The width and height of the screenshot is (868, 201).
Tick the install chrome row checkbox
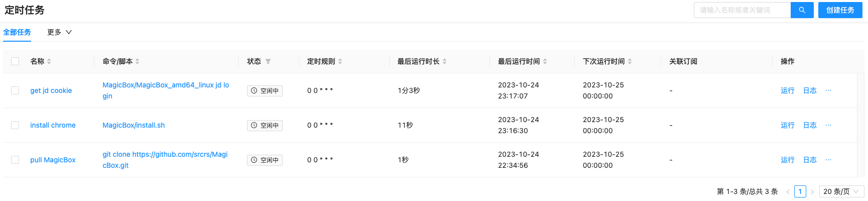(x=15, y=125)
